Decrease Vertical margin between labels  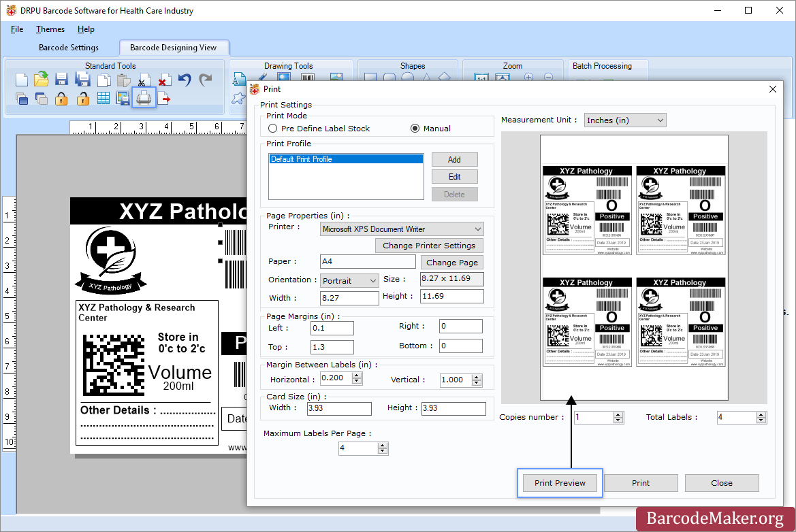click(476, 383)
